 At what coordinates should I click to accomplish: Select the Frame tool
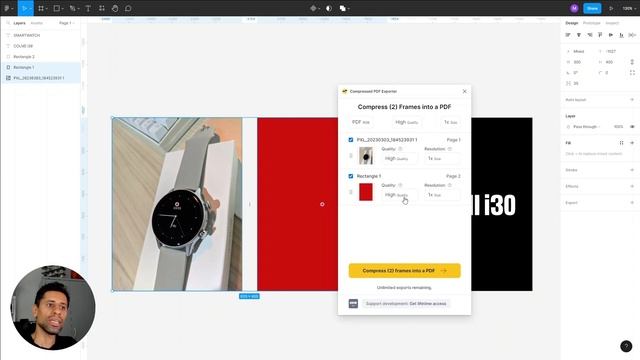(41, 8)
